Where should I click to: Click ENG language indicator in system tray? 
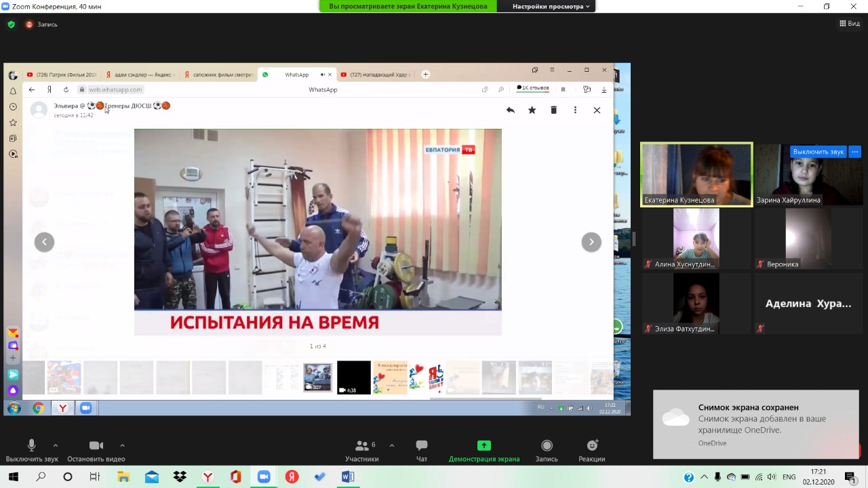point(789,477)
